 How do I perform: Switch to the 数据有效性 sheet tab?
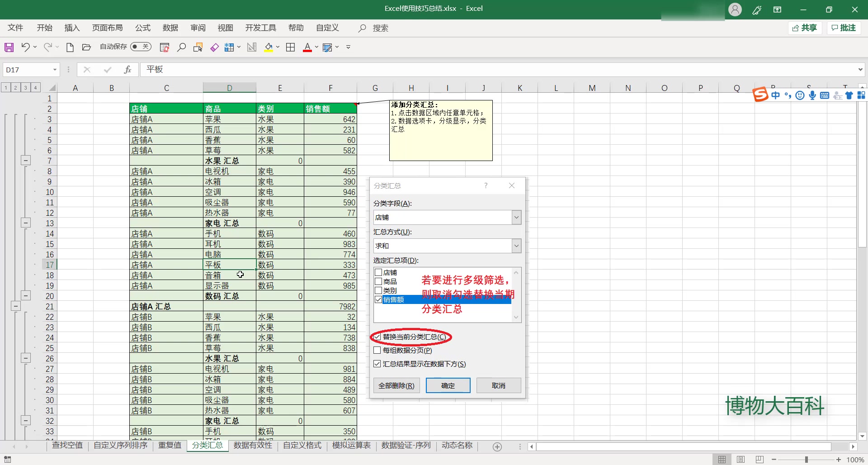pyautogui.click(x=253, y=446)
